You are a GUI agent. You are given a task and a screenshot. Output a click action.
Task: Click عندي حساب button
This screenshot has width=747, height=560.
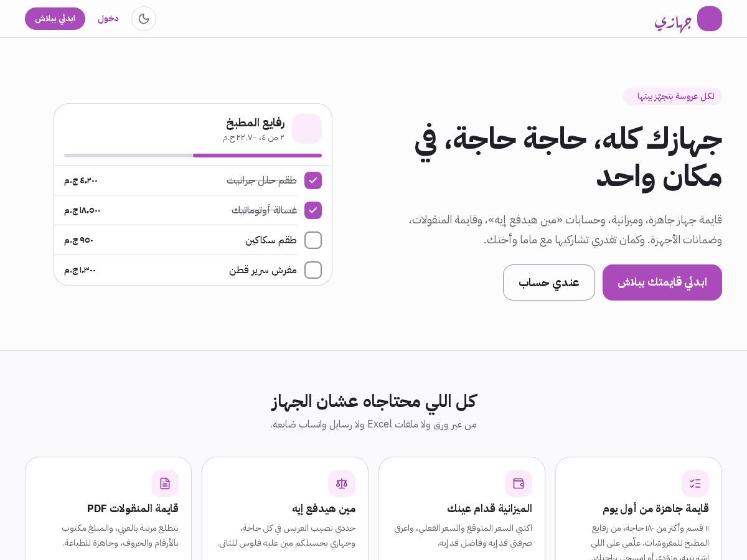coord(549,282)
